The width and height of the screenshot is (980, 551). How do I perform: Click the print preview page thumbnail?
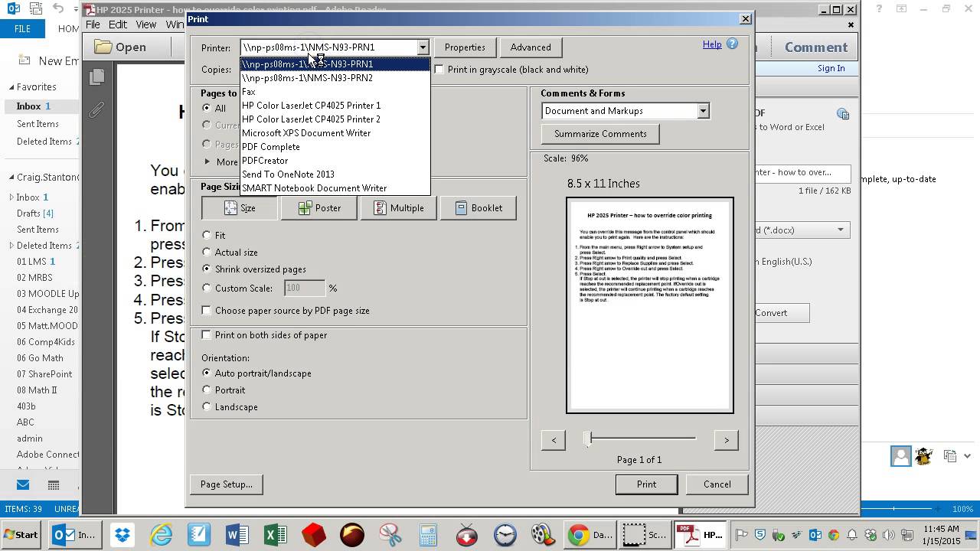[650, 305]
